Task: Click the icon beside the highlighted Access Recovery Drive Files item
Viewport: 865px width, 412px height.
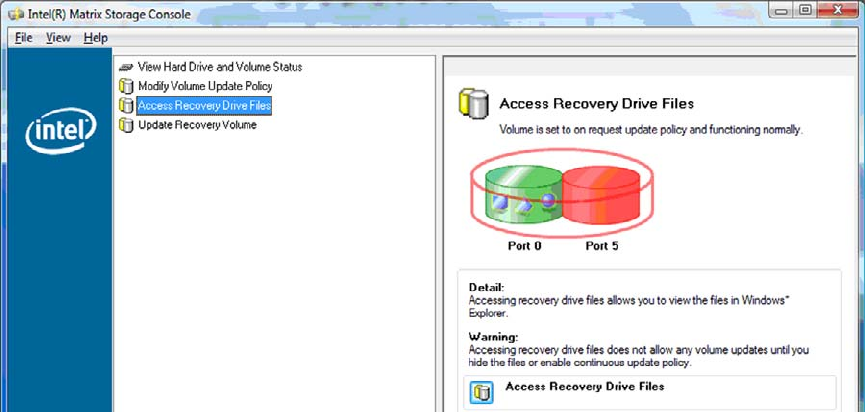Action: click(126, 105)
